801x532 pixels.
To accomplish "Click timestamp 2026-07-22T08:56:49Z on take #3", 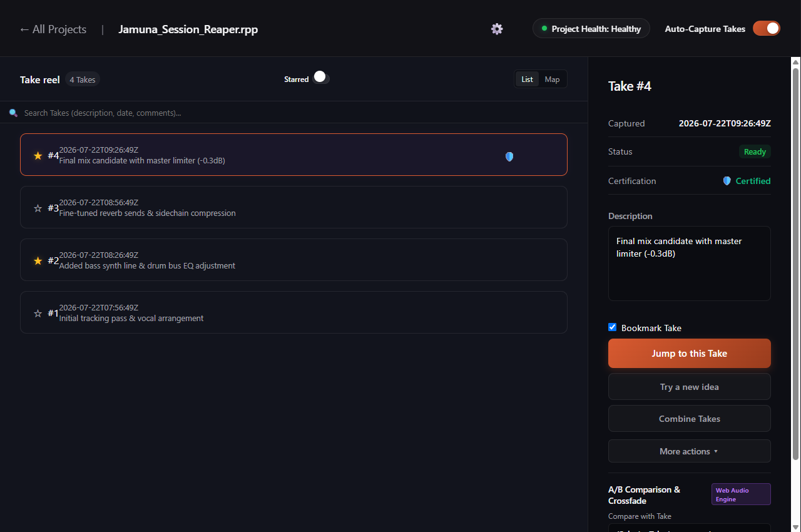I will [99, 202].
